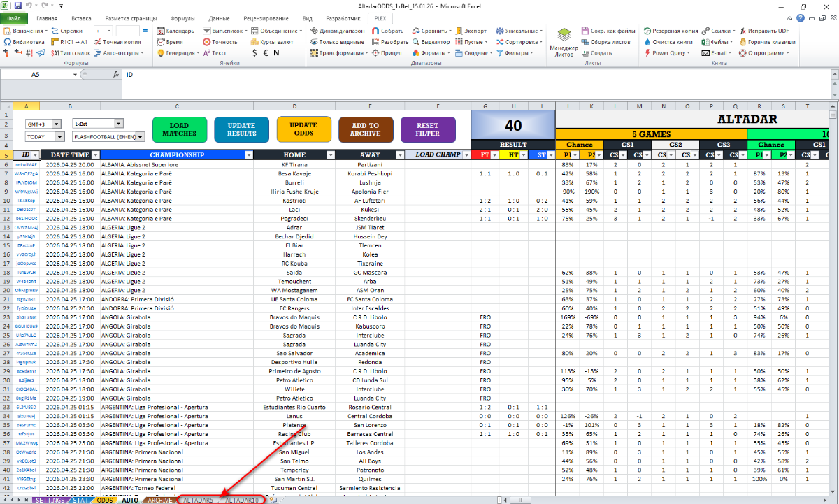Switch to the ALTADAR5 sheet tab
The height and width of the screenshot is (504, 839).
tap(198, 500)
